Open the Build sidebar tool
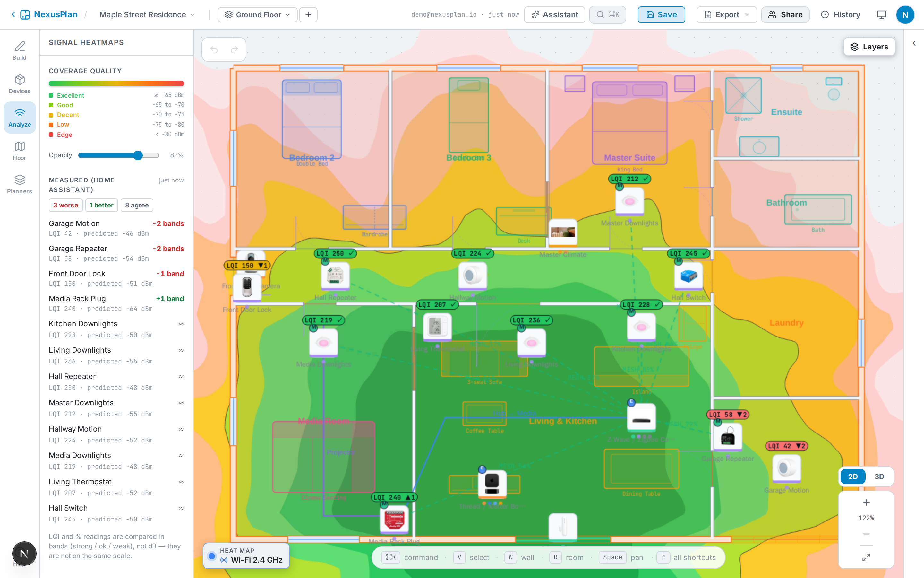Image resolution: width=924 pixels, height=578 pixels. pyautogui.click(x=20, y=50)
